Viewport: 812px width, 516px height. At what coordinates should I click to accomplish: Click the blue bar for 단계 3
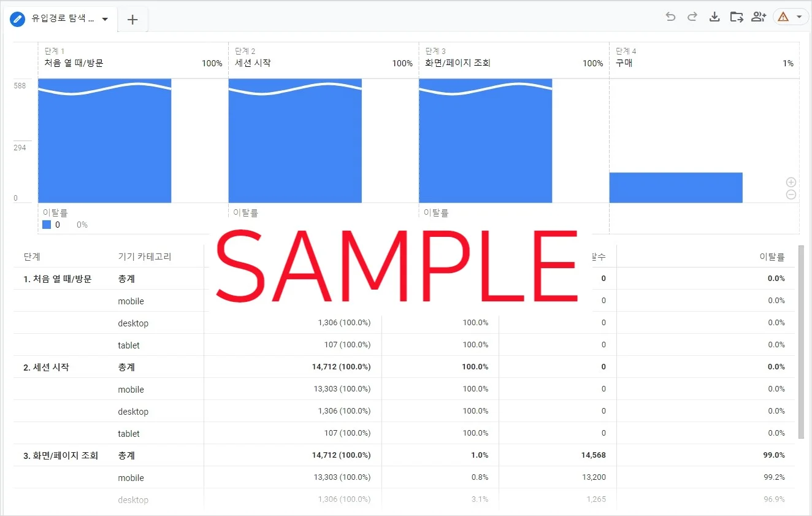[x=486, y=141]
